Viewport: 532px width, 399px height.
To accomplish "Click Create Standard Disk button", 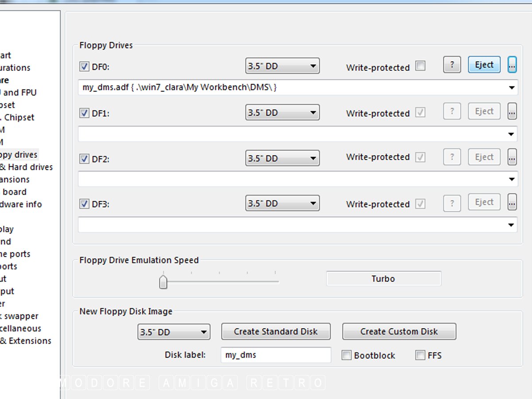I will [x=276, y=332].
